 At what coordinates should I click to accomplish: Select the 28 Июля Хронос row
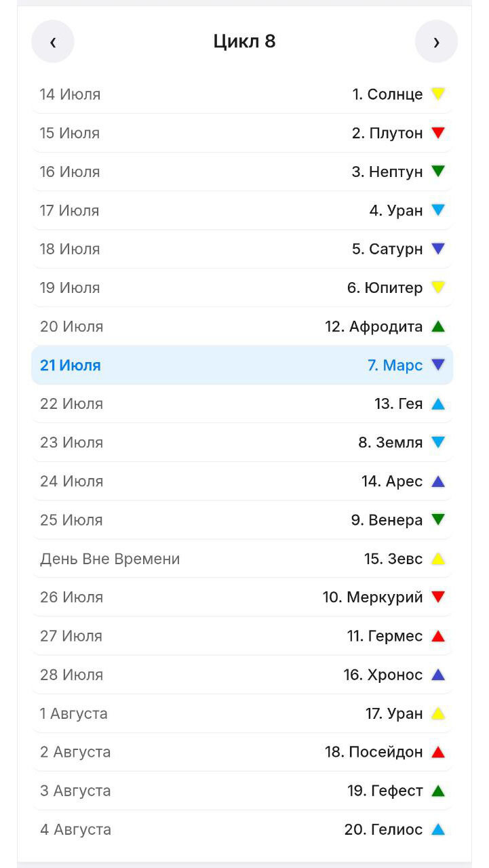pos(242,675)
